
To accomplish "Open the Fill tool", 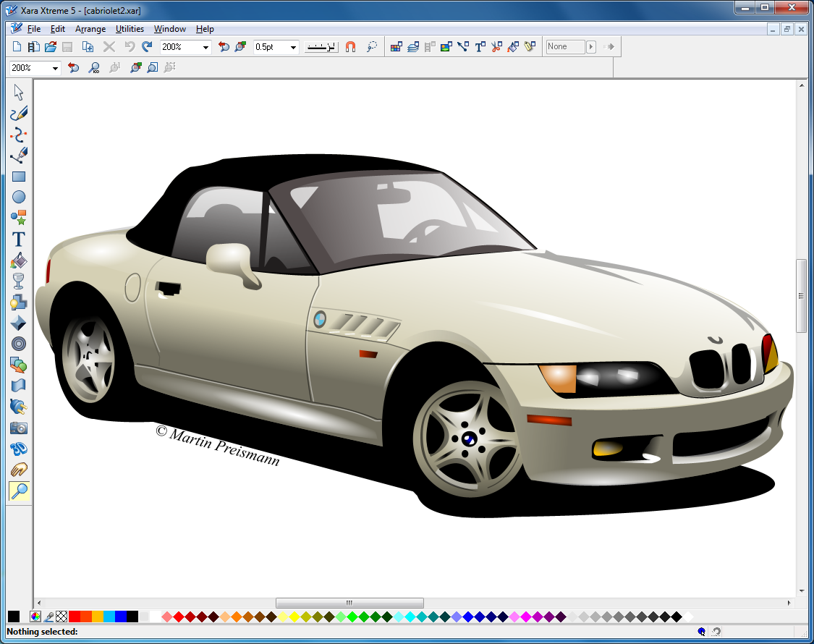I will click(19, 260).
